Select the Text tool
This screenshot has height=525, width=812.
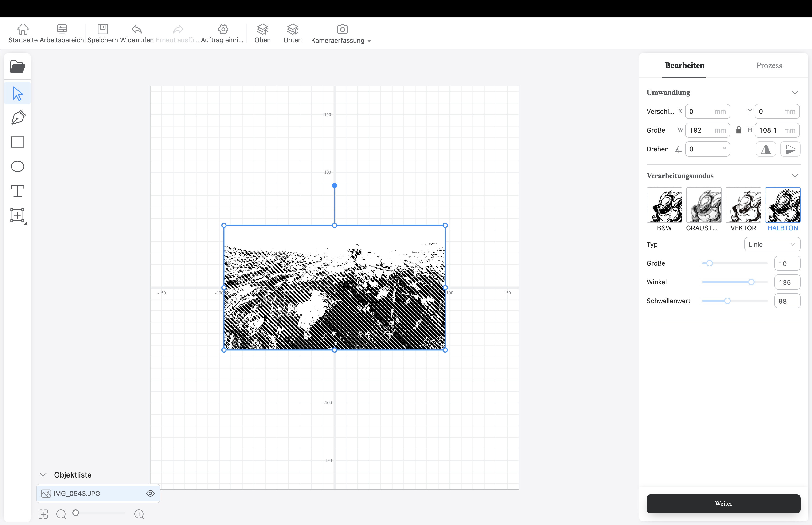click(x=18, y=191)
